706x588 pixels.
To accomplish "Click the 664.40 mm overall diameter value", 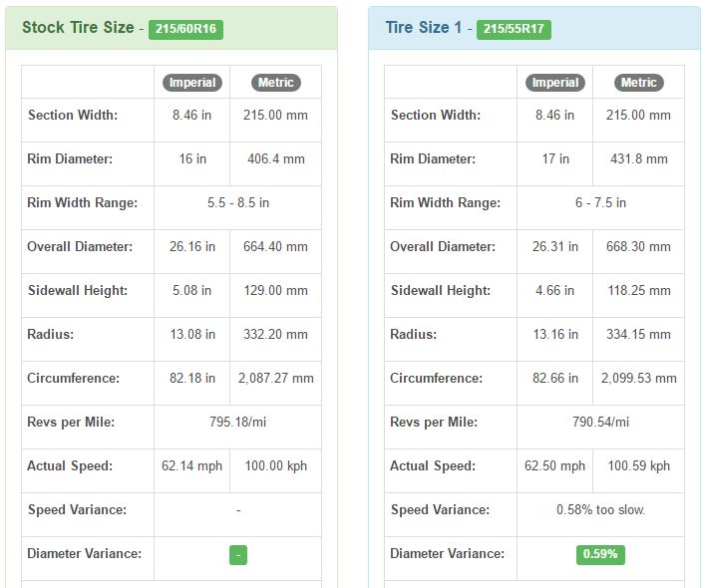I will tap(275, 247).
